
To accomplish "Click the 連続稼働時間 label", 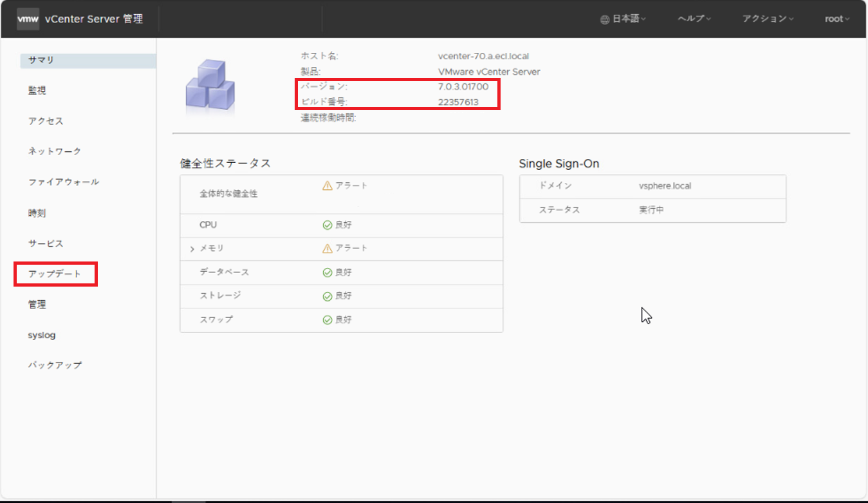I will click(x=329, y=118).
